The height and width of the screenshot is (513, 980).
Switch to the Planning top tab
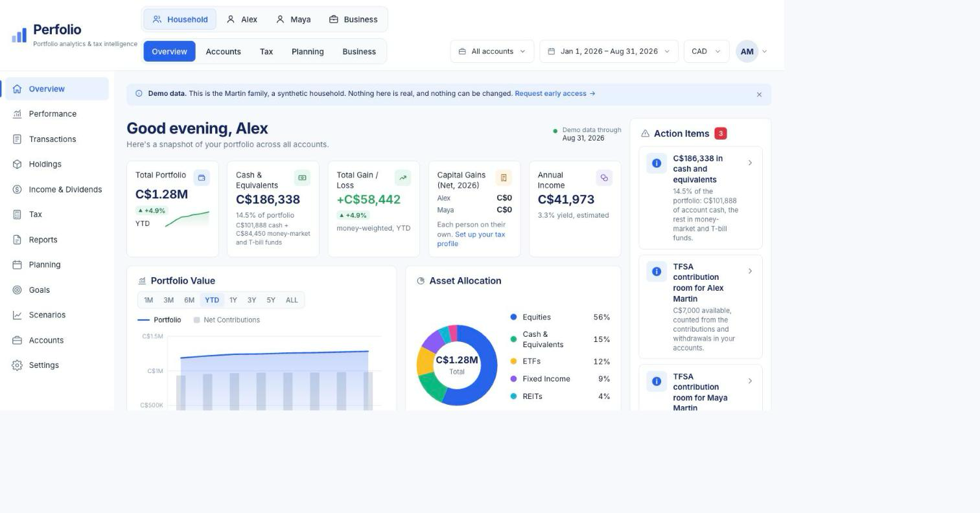click(x=308, y=51)
